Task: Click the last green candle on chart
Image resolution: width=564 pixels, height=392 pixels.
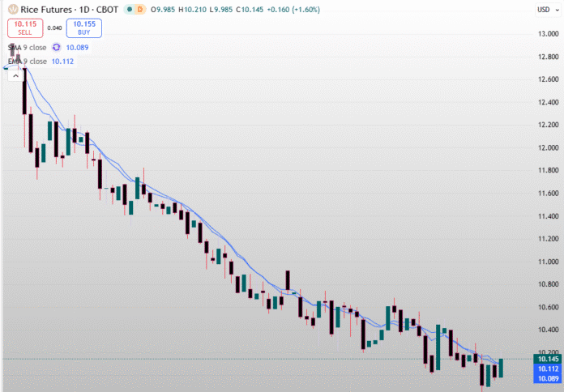Action: 500,368
